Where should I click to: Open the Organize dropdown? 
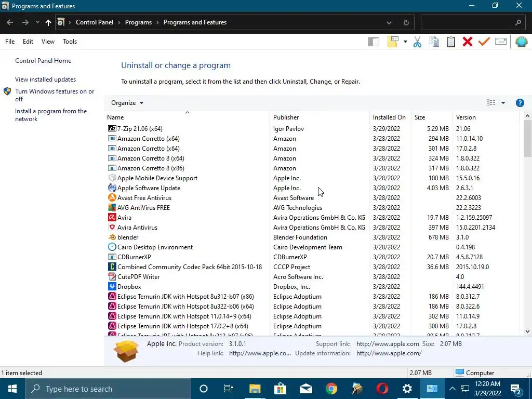point(127,103)
